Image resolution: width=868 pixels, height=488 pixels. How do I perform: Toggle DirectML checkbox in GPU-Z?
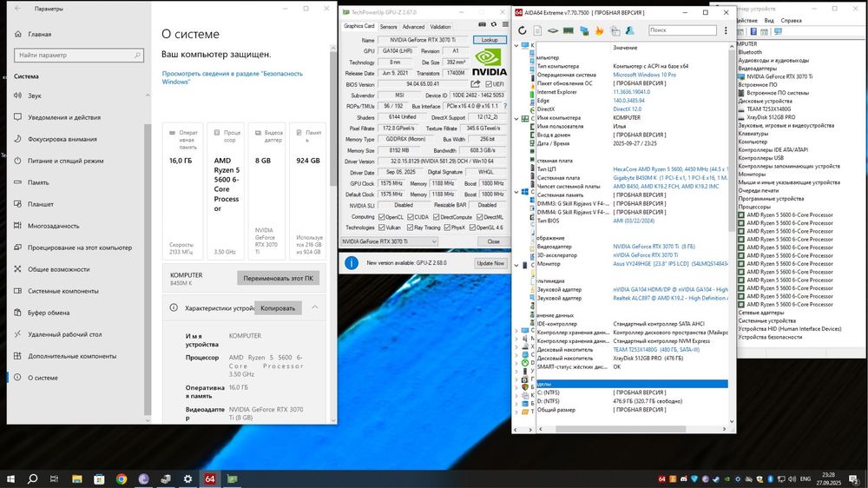(479, 217)
